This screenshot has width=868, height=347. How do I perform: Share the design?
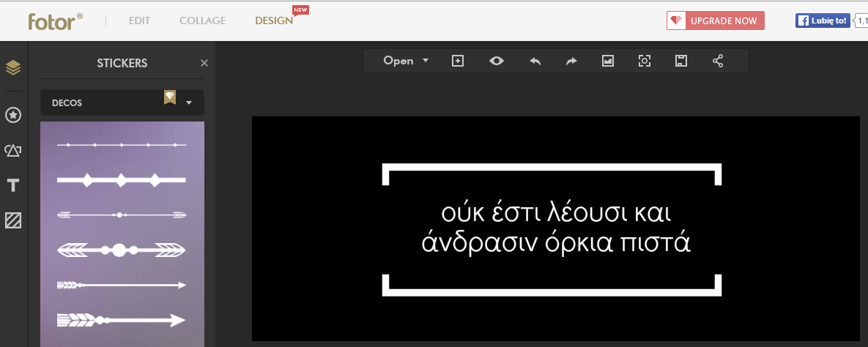[x=718, y=61]
